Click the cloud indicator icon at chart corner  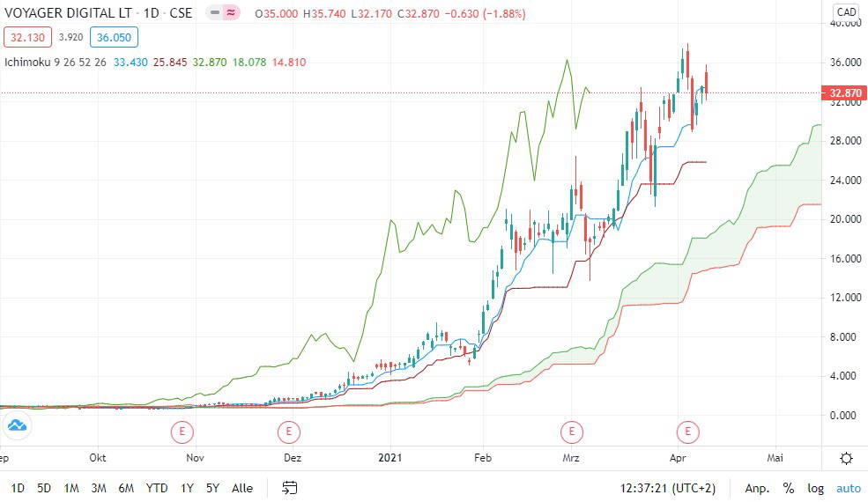click(17, 425)
